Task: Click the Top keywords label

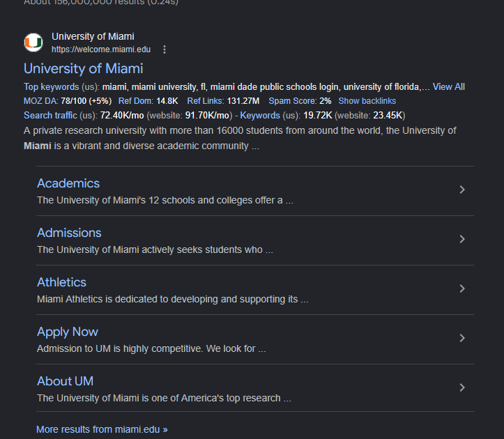Action: pos(51,87)
